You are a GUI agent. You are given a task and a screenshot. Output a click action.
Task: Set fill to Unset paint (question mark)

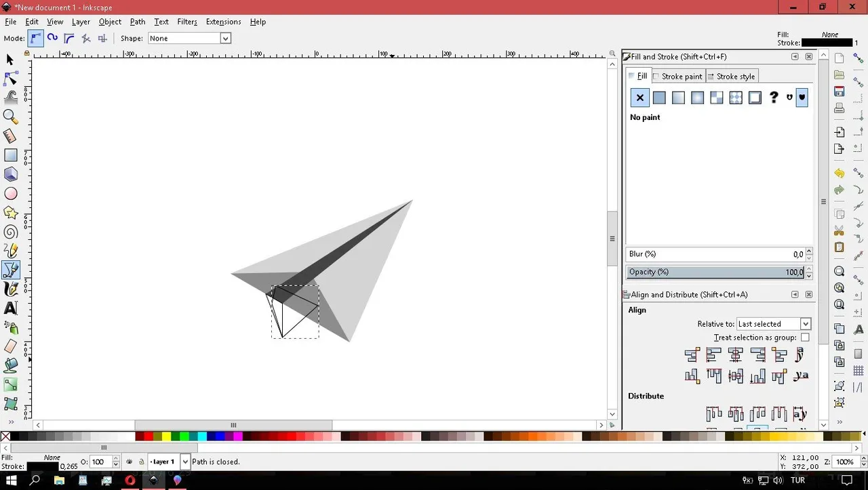774,98
